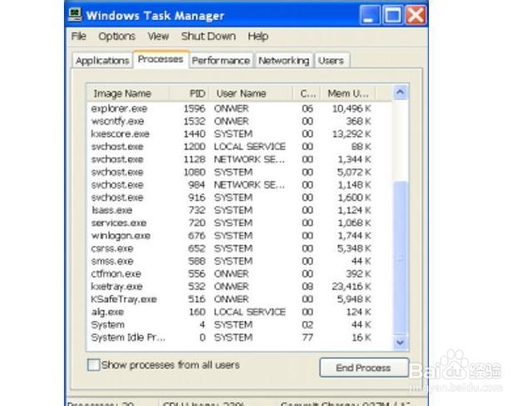Open the View menu
The image size is (532, 406).
[x=158, y=36]
